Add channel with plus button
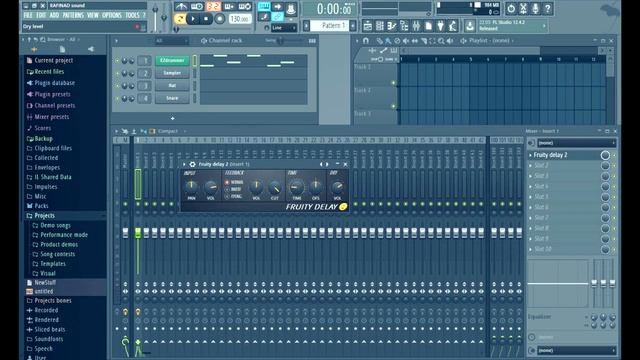The image size is (640, 360). tap(172, 118)
